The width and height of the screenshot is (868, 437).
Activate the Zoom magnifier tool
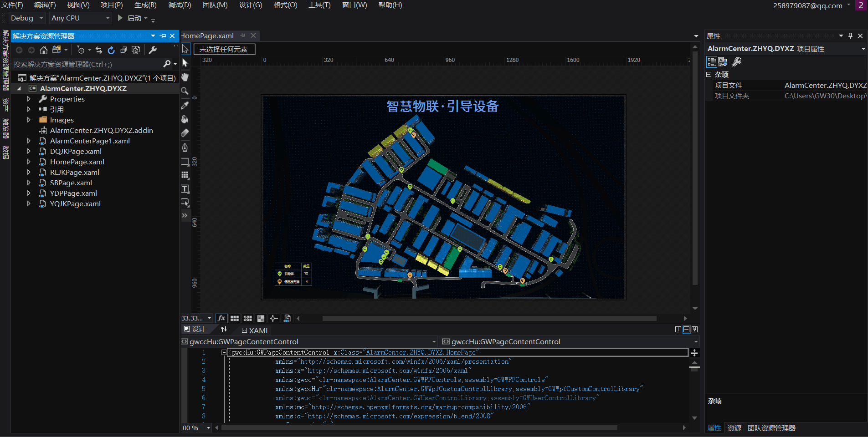pyautogui.click(x=185, y=91)
